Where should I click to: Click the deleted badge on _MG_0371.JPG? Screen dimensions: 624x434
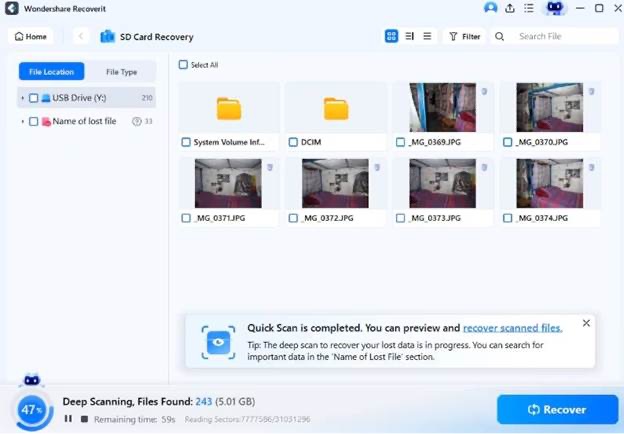[270, 167]
